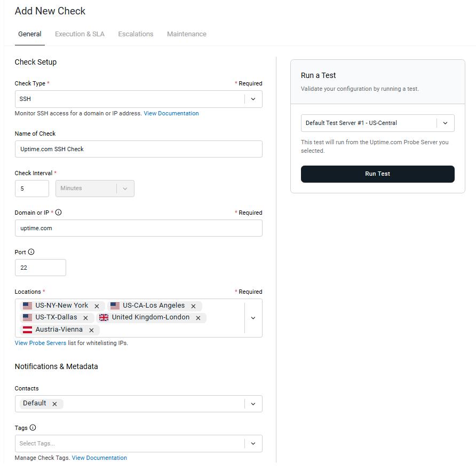Open the Maintenance tab
The width and height of the screenshot is (476, 470).
(x=186, y=34)
